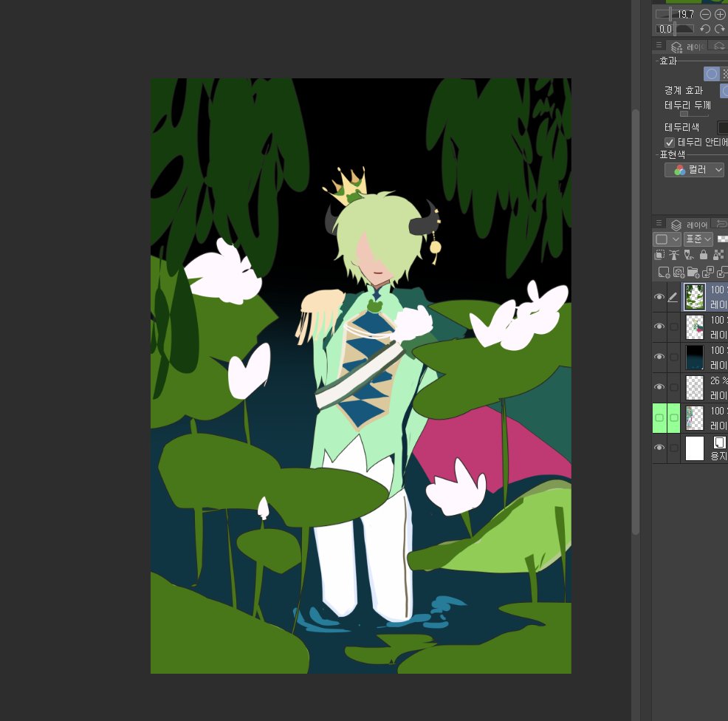The width and height of the screenshot is (728, 721).
Task: Open the Layer panel hamburger menu
Action: (659, 223)
